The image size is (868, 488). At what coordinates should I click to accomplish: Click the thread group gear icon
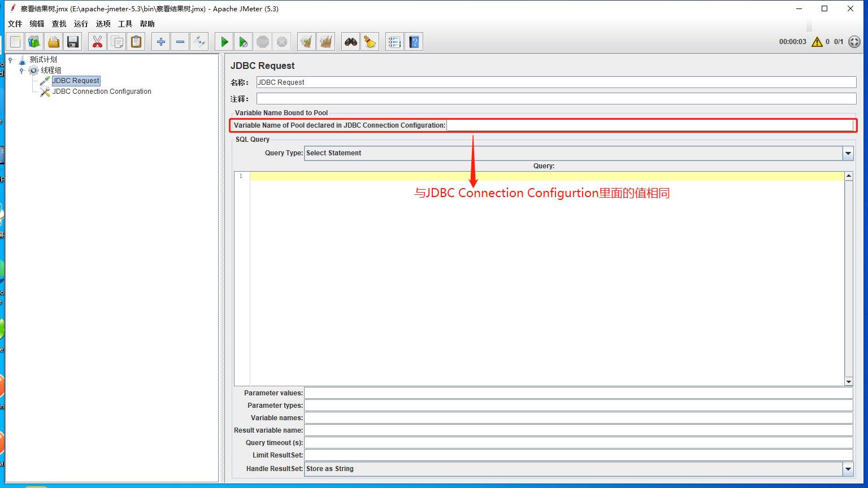(33, 70)
